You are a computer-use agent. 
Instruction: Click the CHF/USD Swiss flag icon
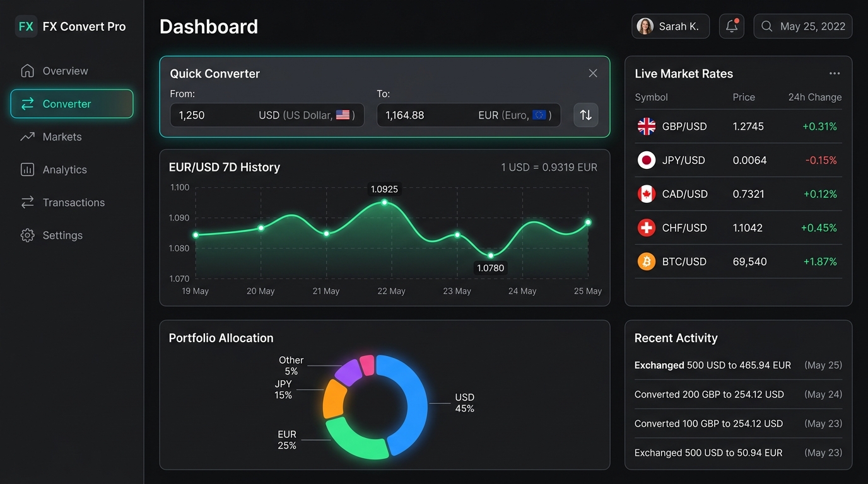pos(647,228)
